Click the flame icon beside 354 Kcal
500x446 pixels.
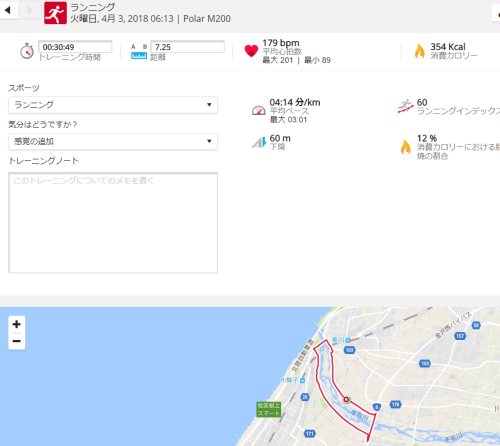[x=419, y=51]
